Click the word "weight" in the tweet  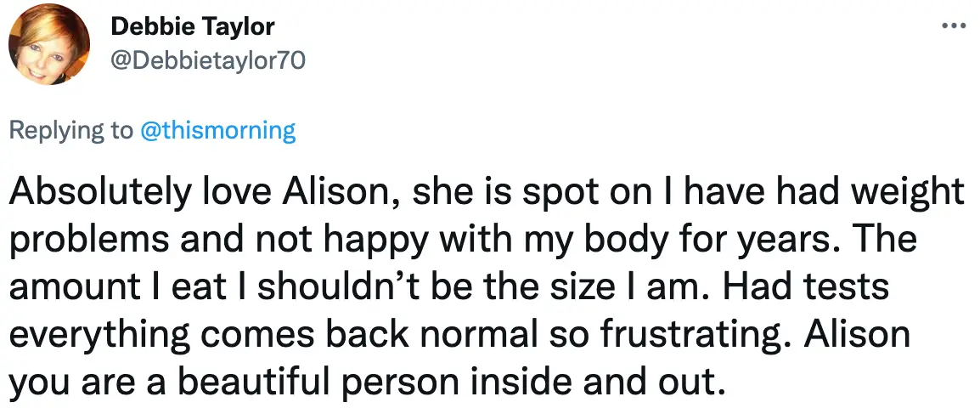(x=914, y=195)
